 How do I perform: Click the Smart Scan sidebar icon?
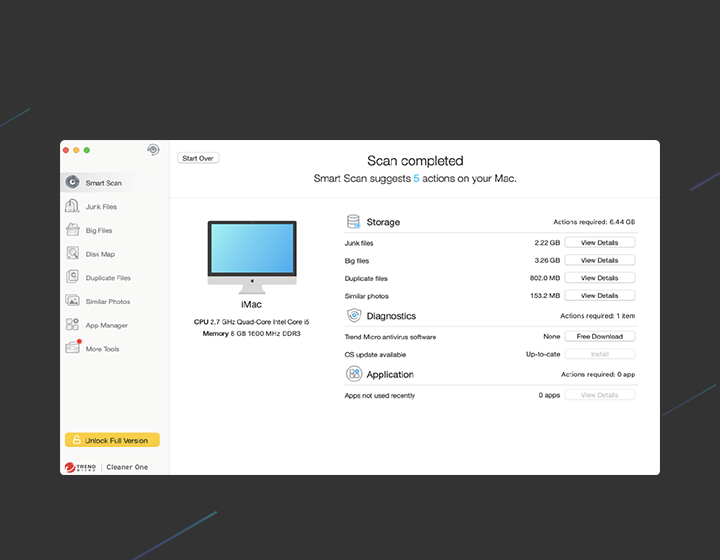tap(72, 183)
